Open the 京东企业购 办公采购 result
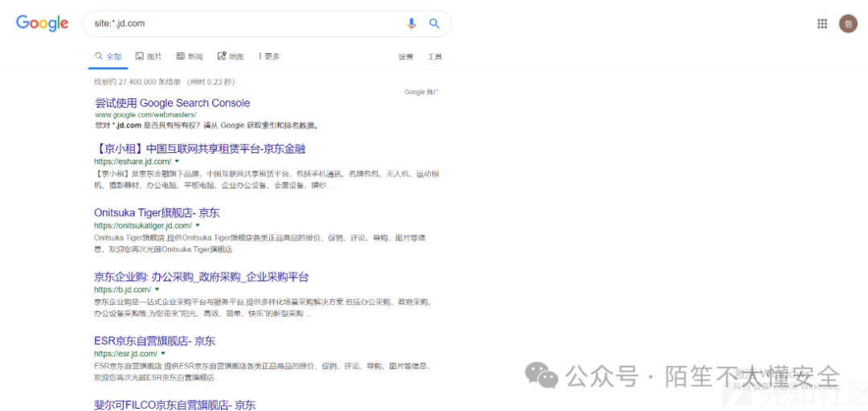This screenshot has width=868, height=411. pos(202,277)
